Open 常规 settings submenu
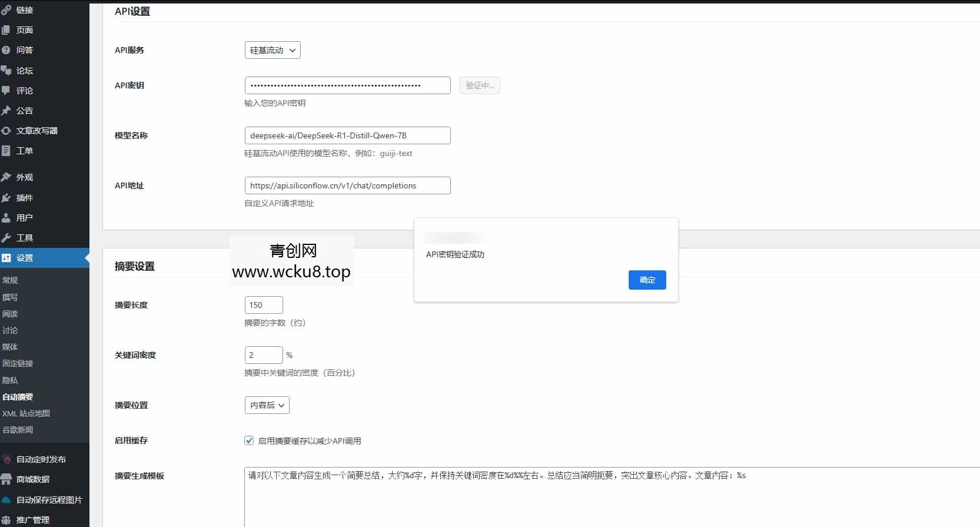 tap(10, 280)
